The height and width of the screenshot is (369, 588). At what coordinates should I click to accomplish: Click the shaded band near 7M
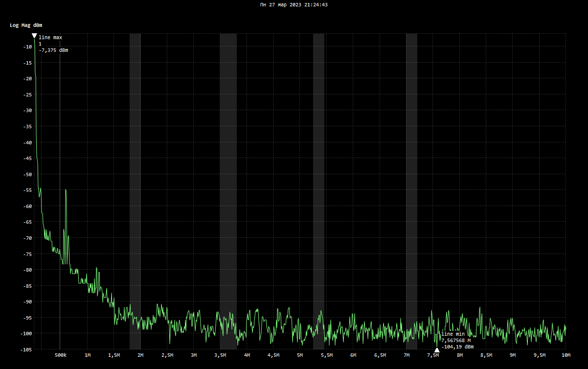click(411, 191)
